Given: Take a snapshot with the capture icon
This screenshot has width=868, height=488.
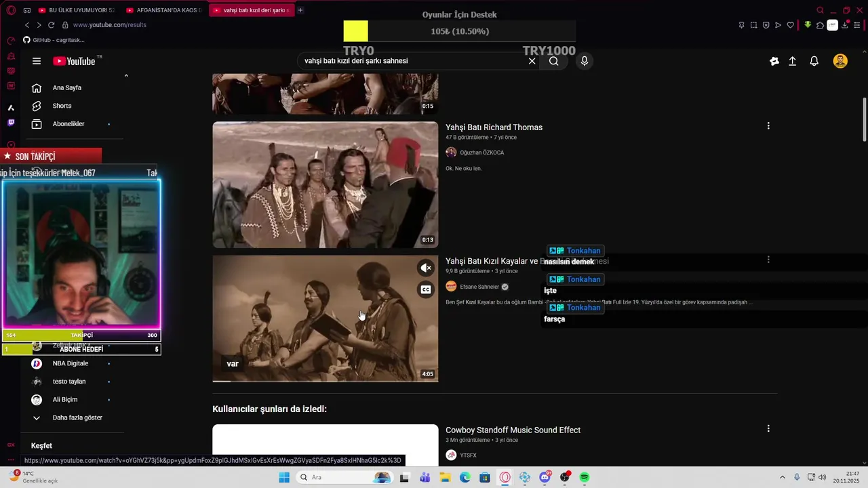Looking at the screenshot, I should (753, 25).
